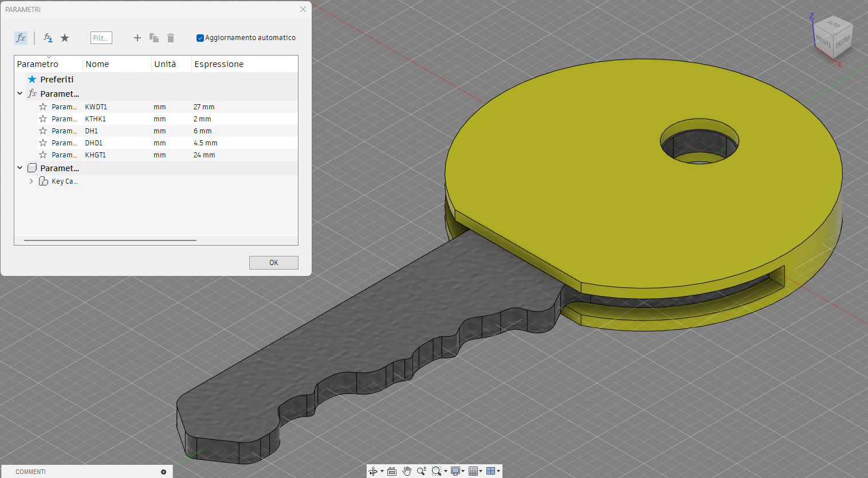Expand the Key Ca... component parameters
This screenshot has height=478, width=868.
pos(31,181)
